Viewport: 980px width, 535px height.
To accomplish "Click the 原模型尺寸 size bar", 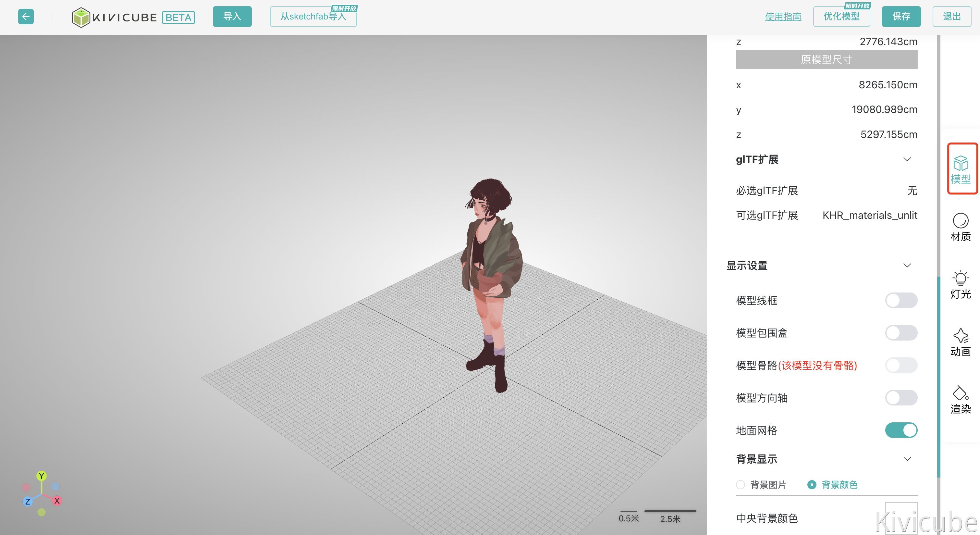I will (x=826, y=60).
